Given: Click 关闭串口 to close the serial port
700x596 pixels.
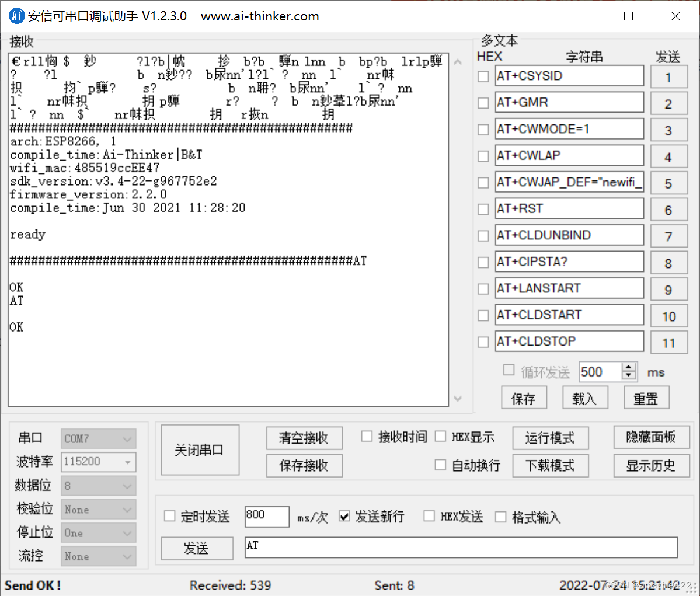Looking at the screenshot, I should (200, 449).
